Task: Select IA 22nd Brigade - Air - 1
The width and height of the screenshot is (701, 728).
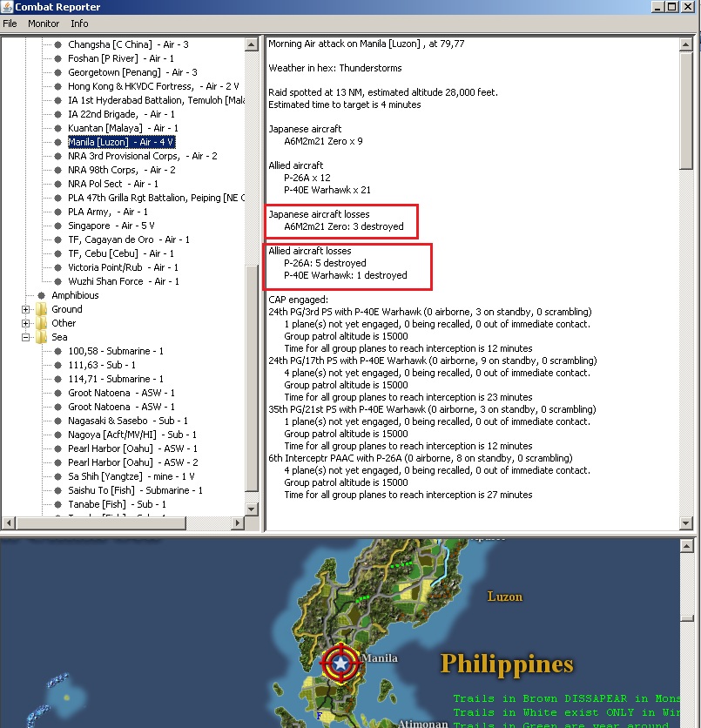Action: point(121,114)
